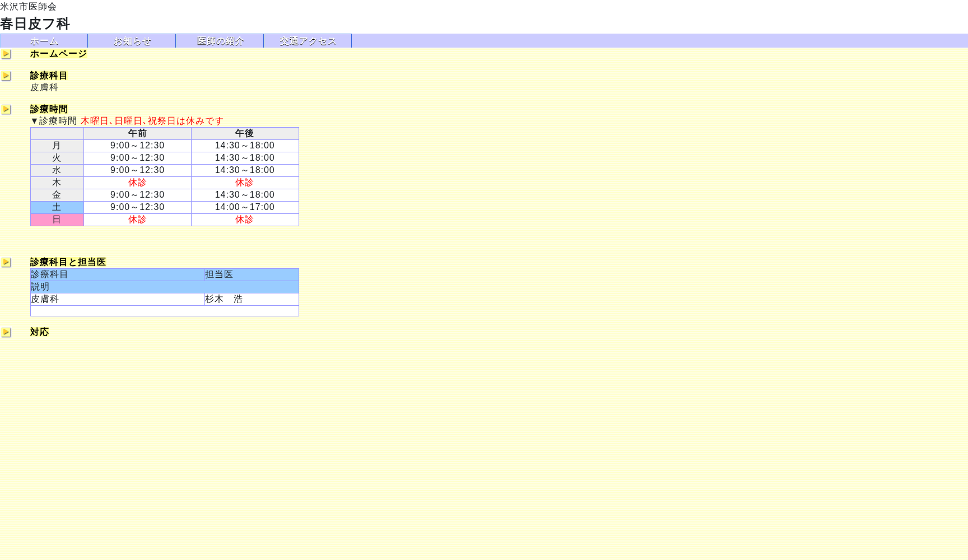Screen dimensions: 968x560
Task: Click the arrow icon beside 診療科目 heading
Action: click(6, 76)
